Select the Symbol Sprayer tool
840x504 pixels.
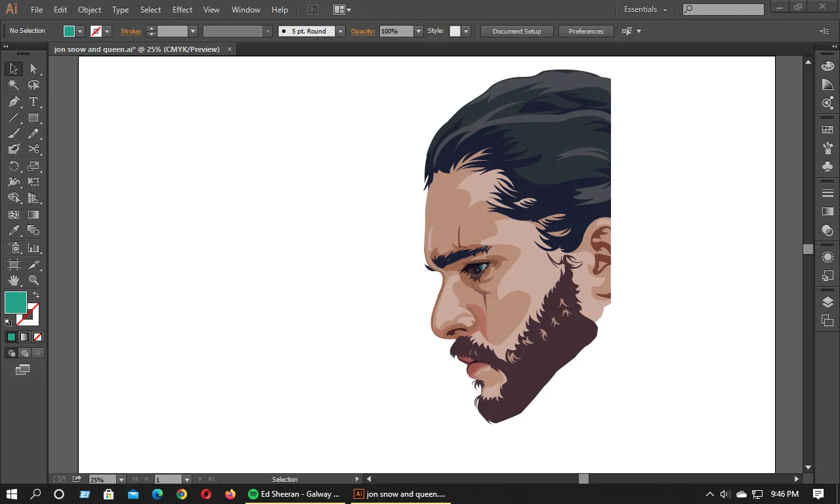point(13,248)
